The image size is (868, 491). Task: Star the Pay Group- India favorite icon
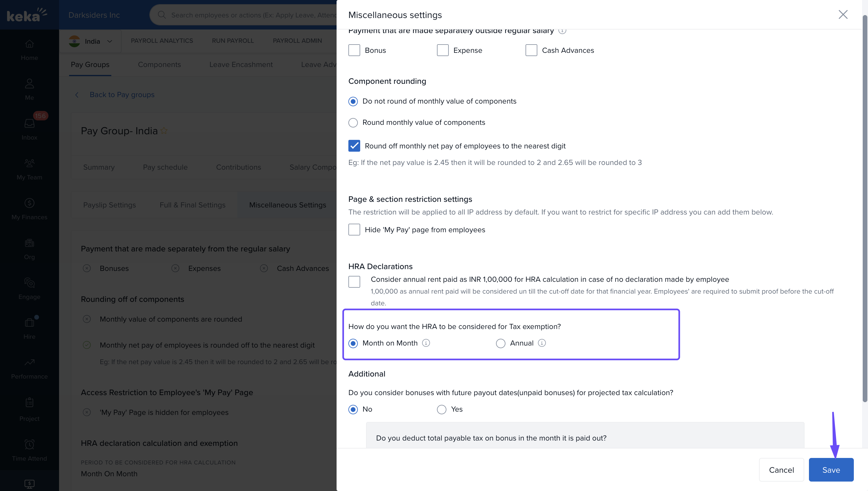(x=164, y=130)
